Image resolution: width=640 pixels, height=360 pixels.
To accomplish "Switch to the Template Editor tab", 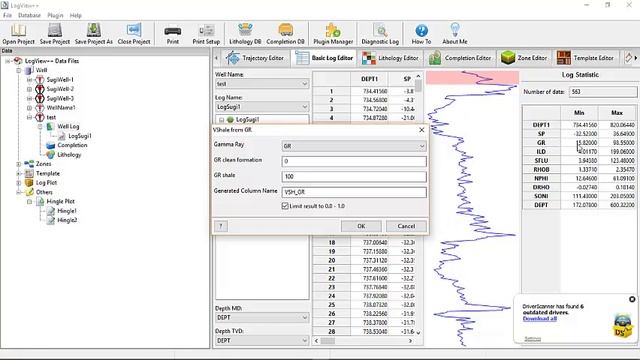I will (585, 58).
